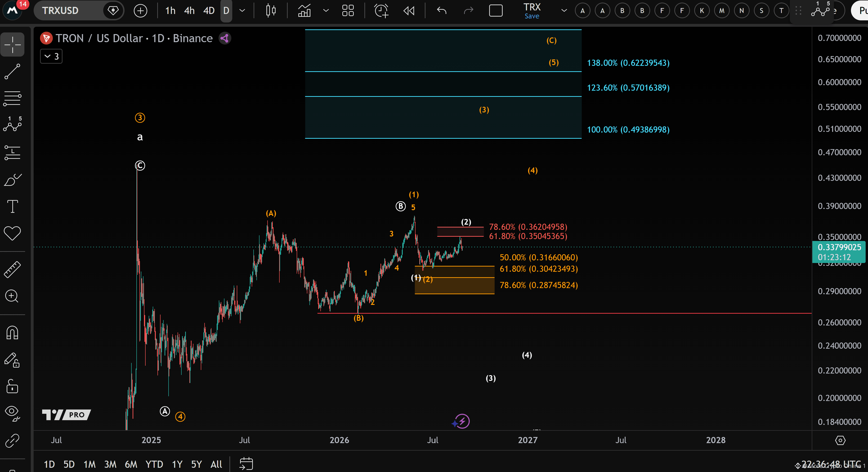Open the candlestick chart type menu

(x=271, y=11)
